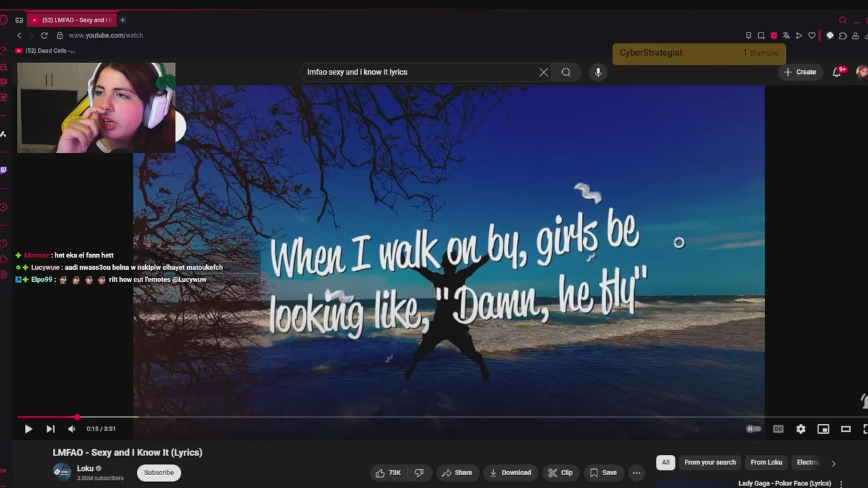
Task: Mute the video volume
Action: [71, 429]
